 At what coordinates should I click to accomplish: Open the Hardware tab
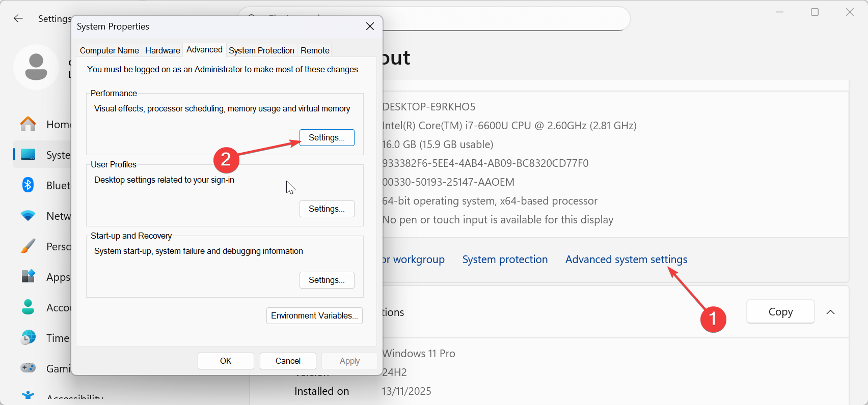tap(162, 50)
